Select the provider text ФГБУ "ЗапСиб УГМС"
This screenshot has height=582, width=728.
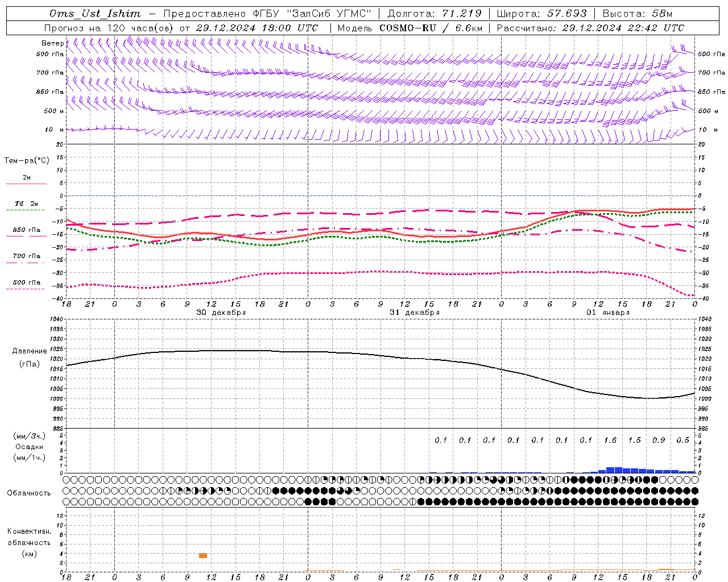[312, 14]
